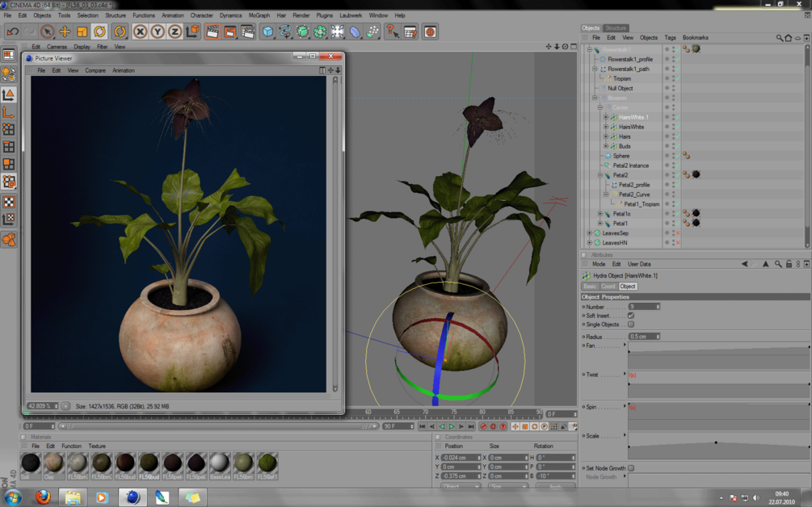
Task: Expand the Buds tree node
Action: click(x=605, y=146)
